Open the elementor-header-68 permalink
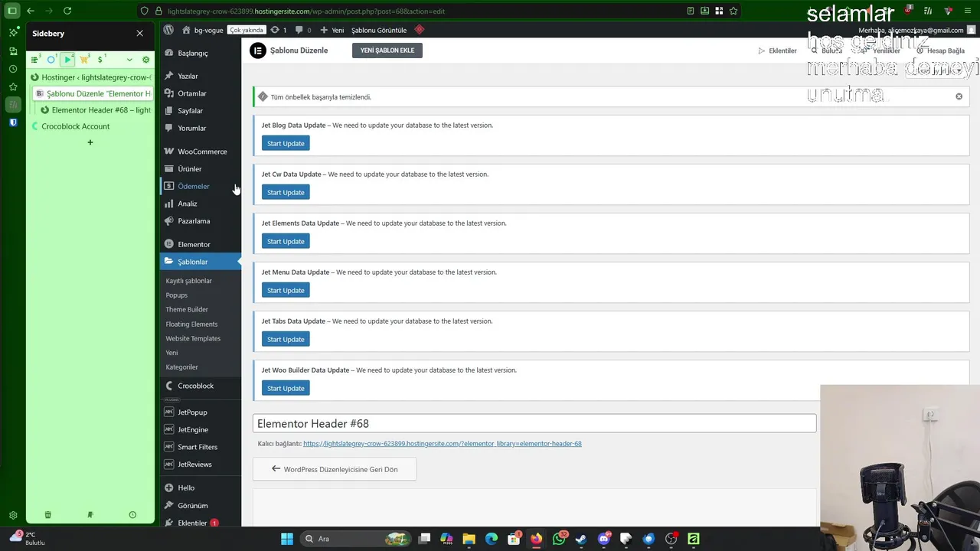Viewport: 980px width, 551px height. pos(443,444)
